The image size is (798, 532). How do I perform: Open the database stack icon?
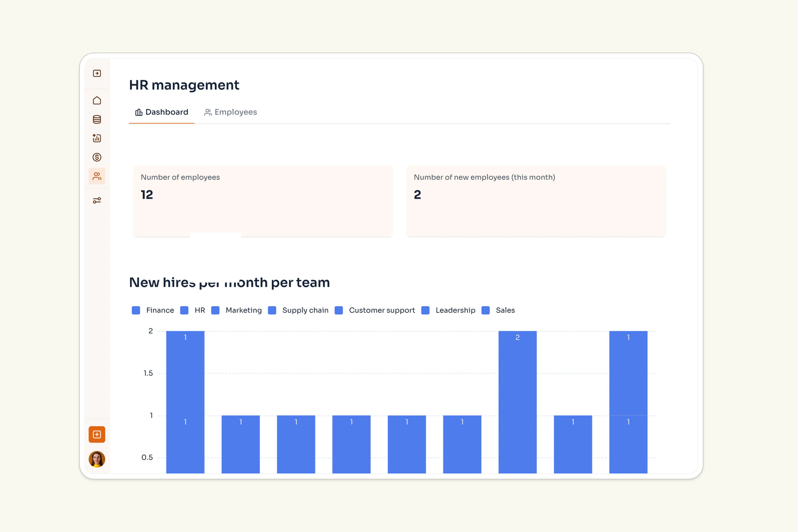coord(97,119)
